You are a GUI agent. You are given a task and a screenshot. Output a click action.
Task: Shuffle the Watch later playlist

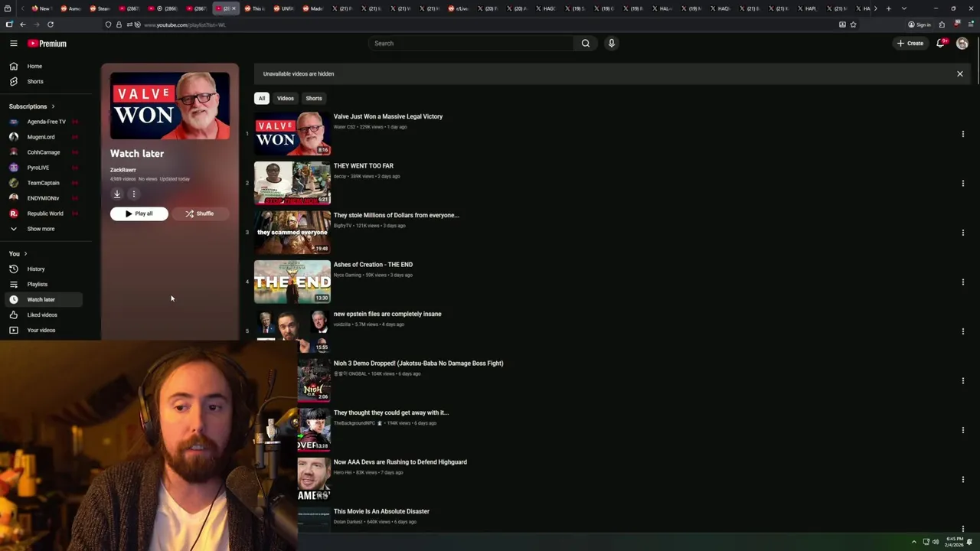200,214
